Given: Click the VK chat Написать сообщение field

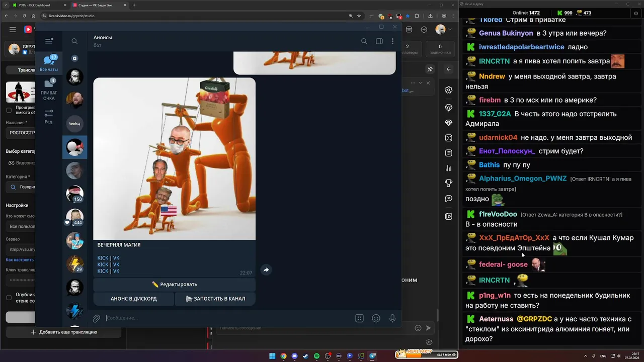Looking at the screenshot, I should tap(314, 328).
